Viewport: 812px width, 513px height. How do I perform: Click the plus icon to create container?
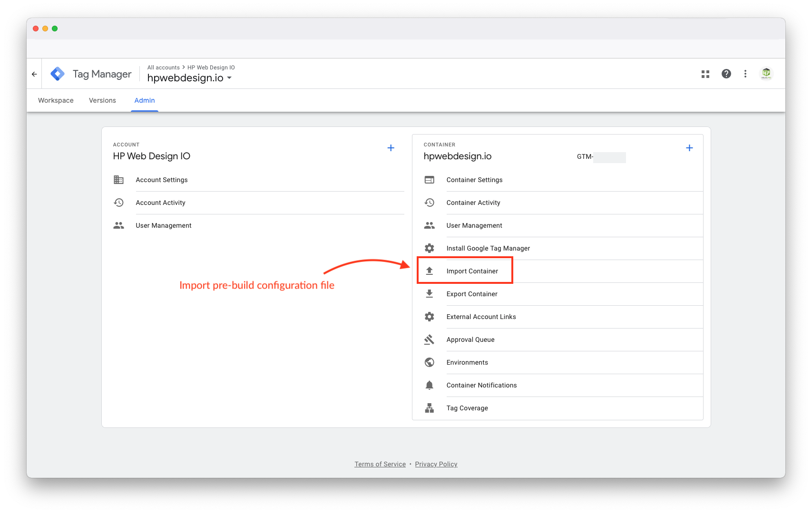click(x=689, y=148)
